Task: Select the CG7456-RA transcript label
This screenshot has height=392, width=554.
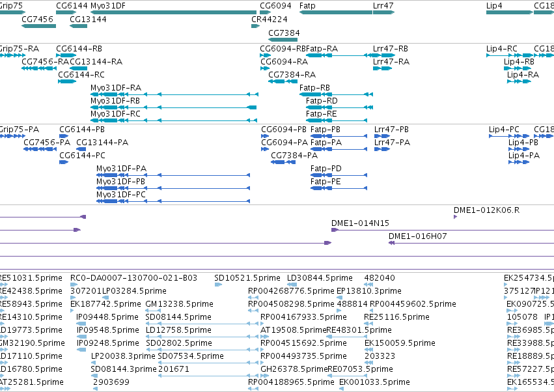Action: (45, 61)
